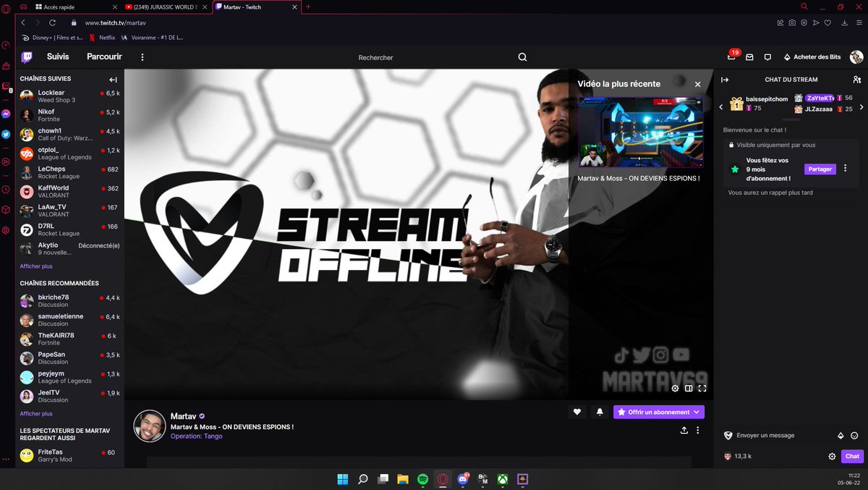Unfollow Martav via heart button
The image size is (868, 490).
coord(576,412)
